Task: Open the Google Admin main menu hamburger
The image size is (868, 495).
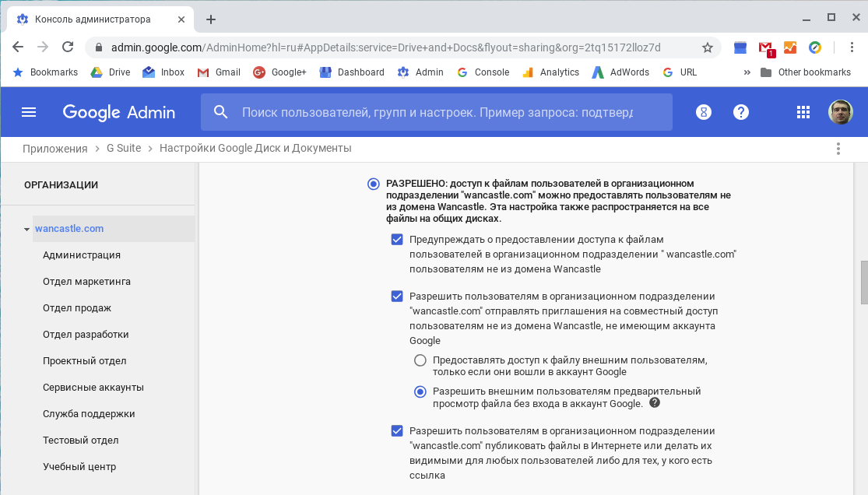Action: coord(29,112)
